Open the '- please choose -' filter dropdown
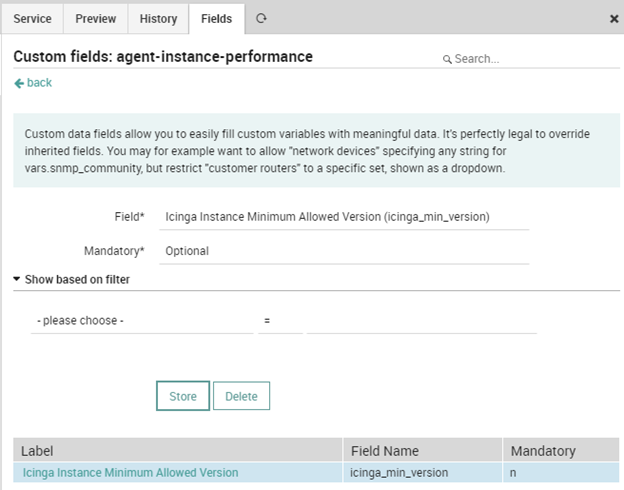Screen dimensions: 624x490 point(142,321)
